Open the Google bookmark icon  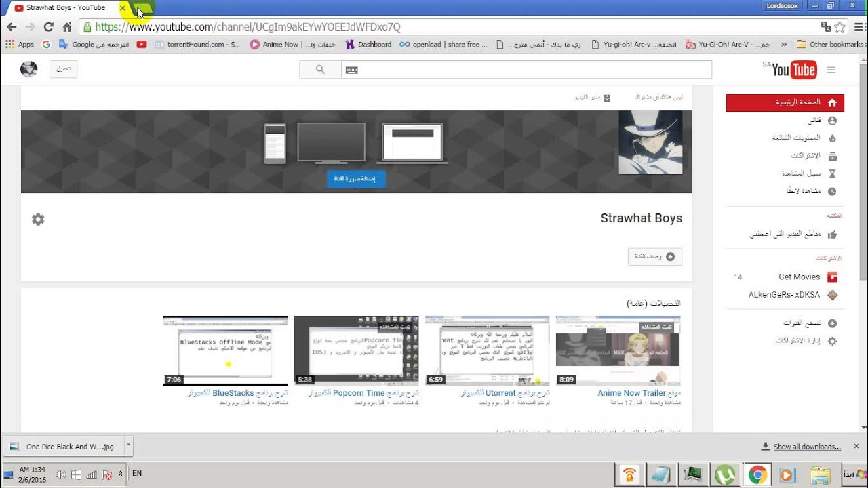[x=46, y=45]
